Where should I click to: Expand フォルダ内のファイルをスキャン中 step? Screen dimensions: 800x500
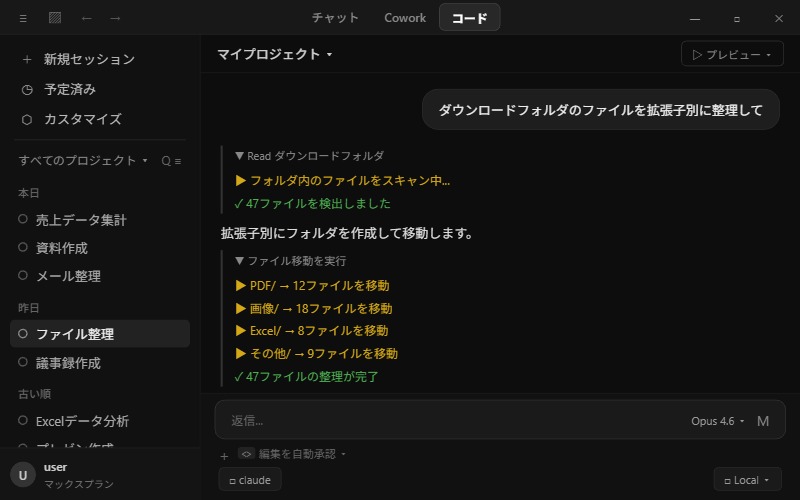[x=342, y=180]
